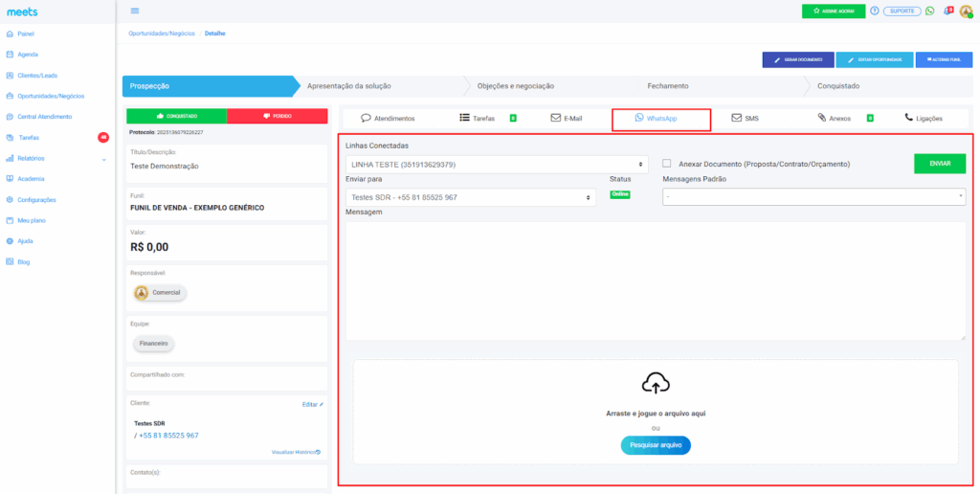This screenshot has height=494, width=980.
Task: Switch to the E-Mail tab
Action: pyautogui.click(x=567, y=119)
